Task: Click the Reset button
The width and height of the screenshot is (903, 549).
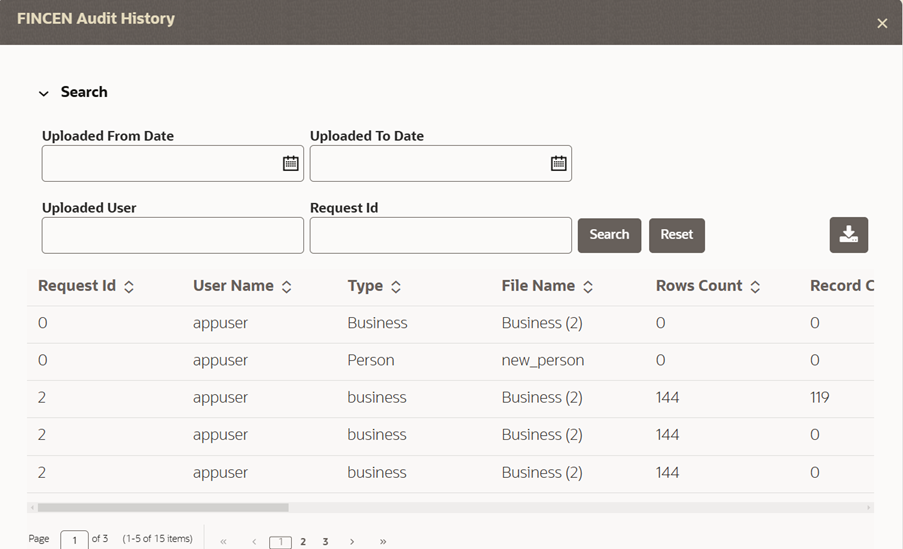Action: 677,235
